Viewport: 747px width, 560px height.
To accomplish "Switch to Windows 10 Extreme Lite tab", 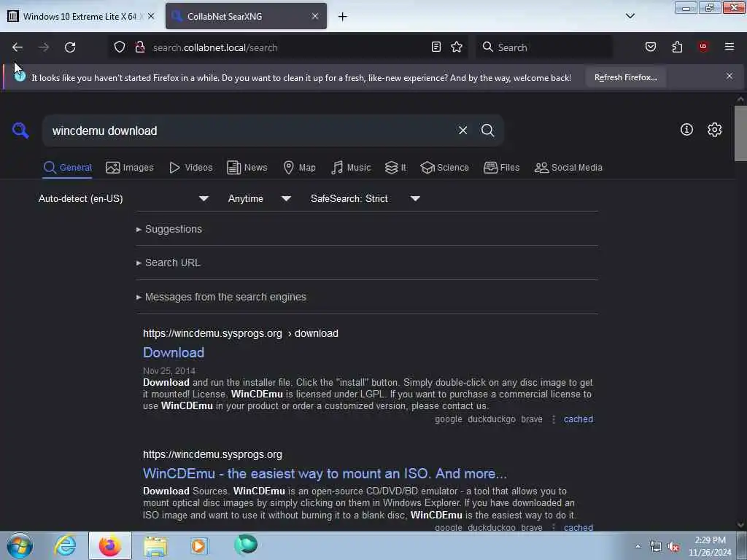I will pos(80,16).
